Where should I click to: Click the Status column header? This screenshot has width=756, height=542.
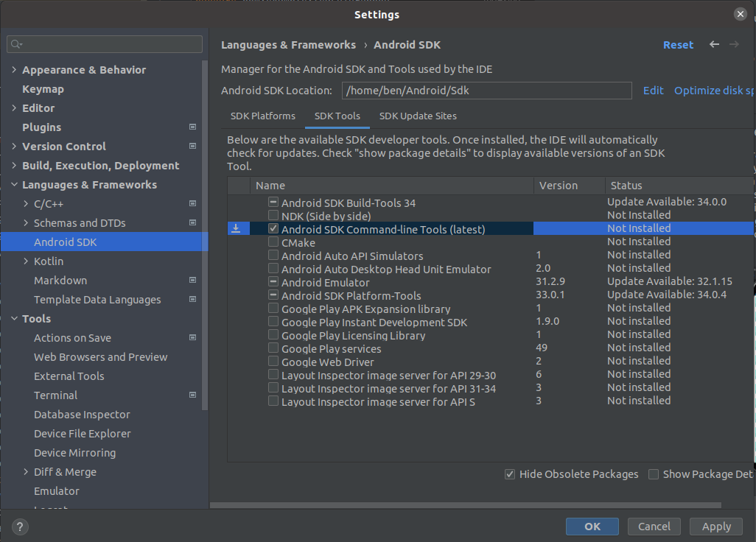[x=680, y=186]
